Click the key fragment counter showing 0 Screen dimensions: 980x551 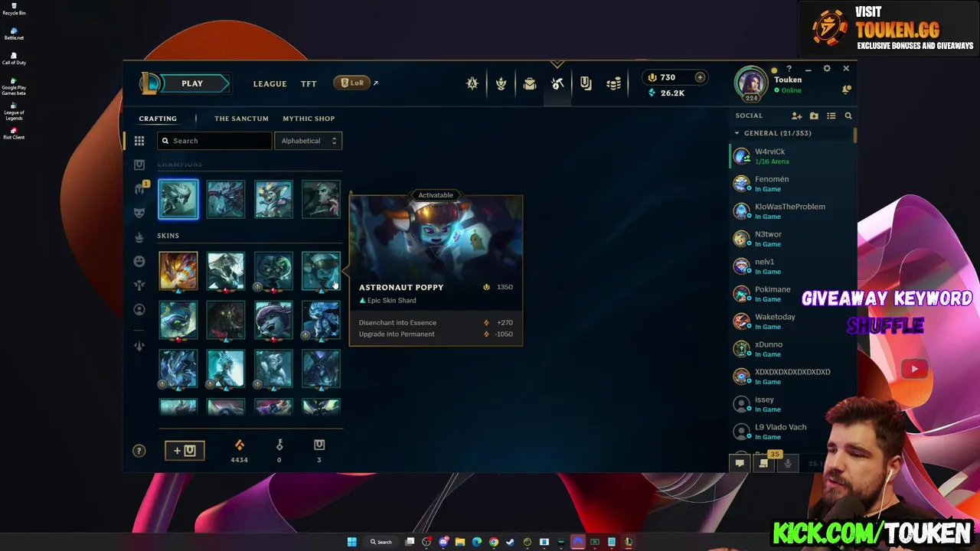(x=279, y=451)
